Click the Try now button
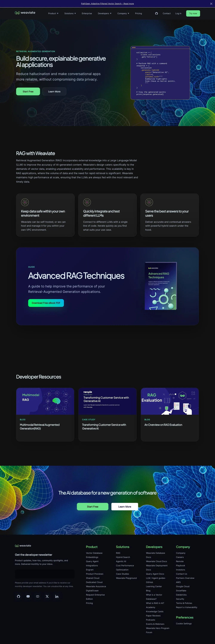Image resolution: width=215 pixels, height=644 pixels. (193, 13)
